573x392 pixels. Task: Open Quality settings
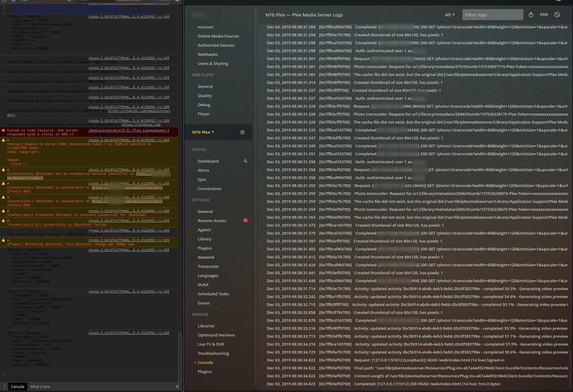204,96
